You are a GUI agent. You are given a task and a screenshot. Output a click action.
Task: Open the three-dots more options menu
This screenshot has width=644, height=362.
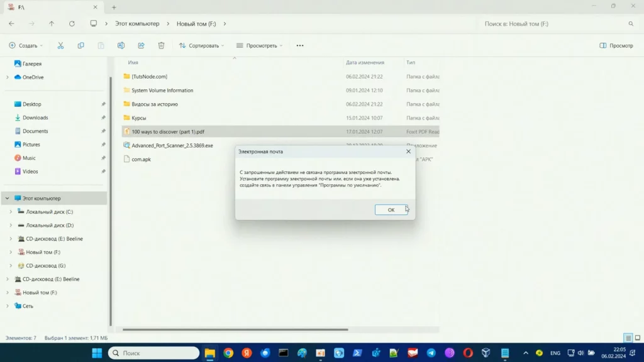point(300,45)
